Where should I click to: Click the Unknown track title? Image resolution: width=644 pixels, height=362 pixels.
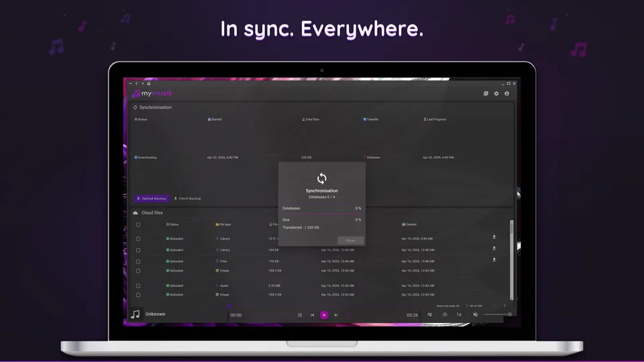coord(155,314)
